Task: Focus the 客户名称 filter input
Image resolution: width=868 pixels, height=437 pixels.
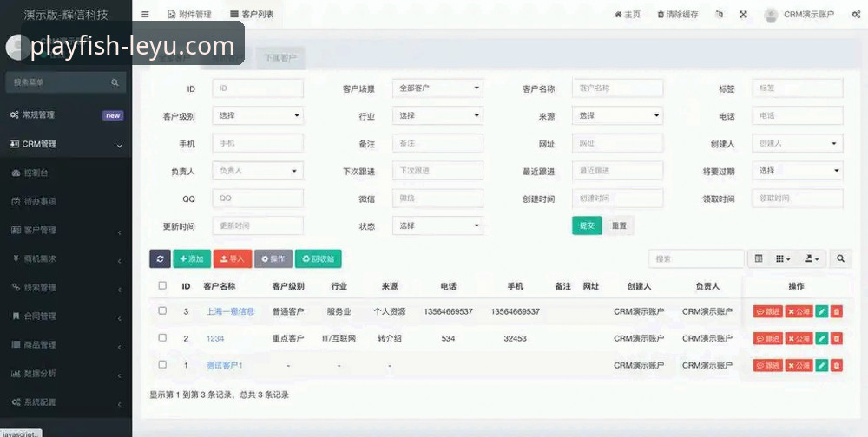Action: tap(617, 88)
